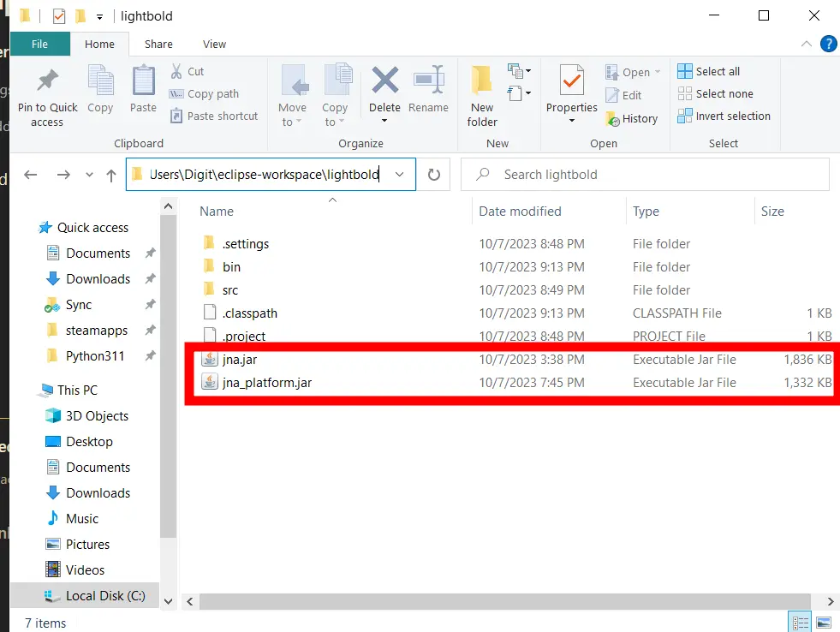Switch to the View tab

coord(214,44)
